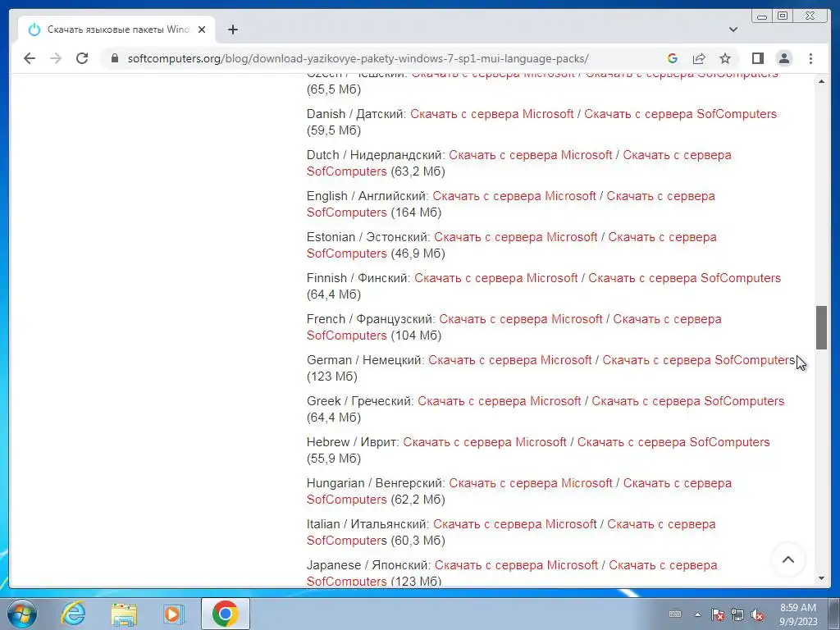
Task: Download Danish pack from Microsoft server
Action: coord(492,114)
